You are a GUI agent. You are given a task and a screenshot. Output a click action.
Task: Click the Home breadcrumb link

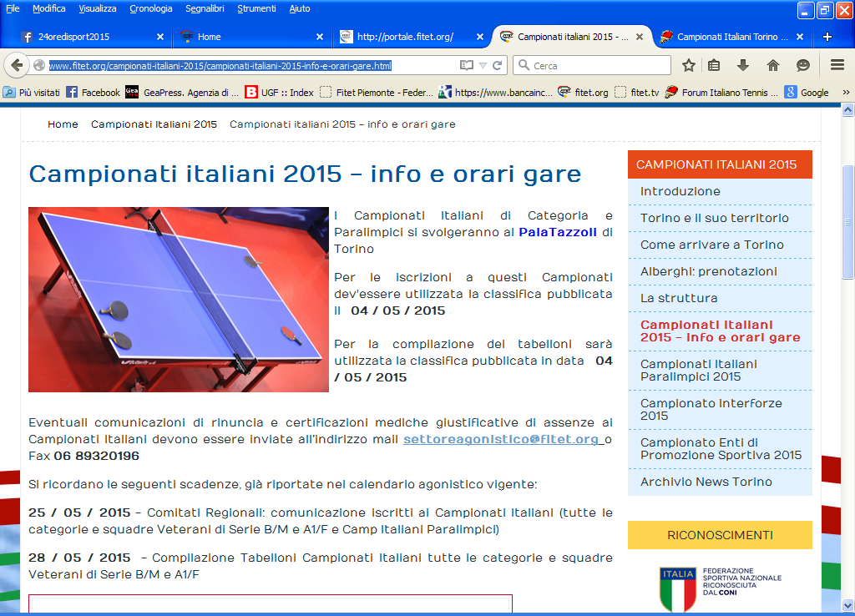coord(63,124)
